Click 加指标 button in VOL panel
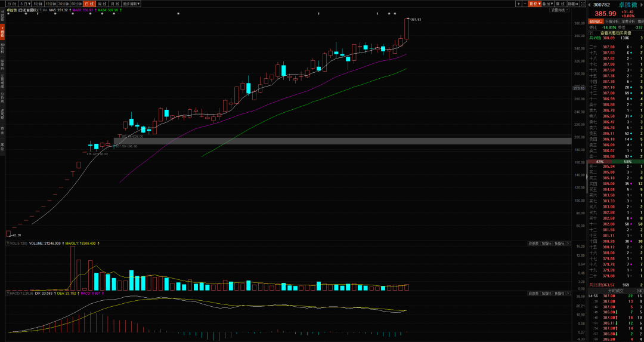The height and width of the screenshot is (342, 644). (x=546, y=244)
